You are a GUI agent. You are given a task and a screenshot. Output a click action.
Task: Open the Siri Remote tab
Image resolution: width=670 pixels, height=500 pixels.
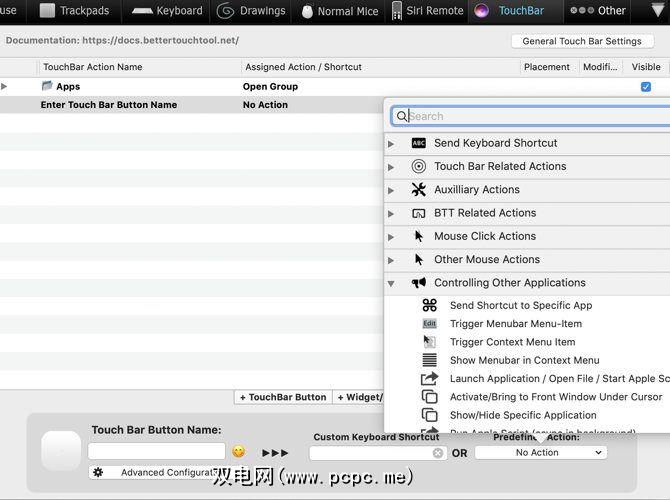(429, 11)
